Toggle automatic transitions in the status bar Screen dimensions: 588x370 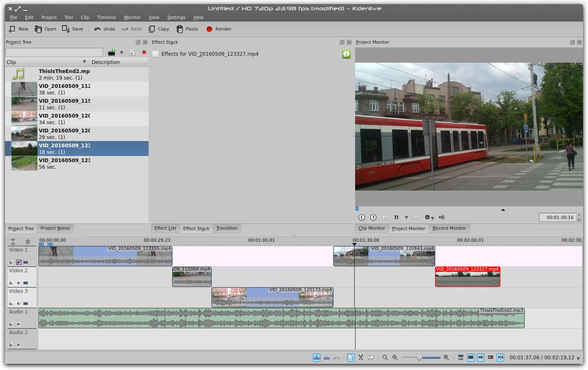[x=461, y=358]
